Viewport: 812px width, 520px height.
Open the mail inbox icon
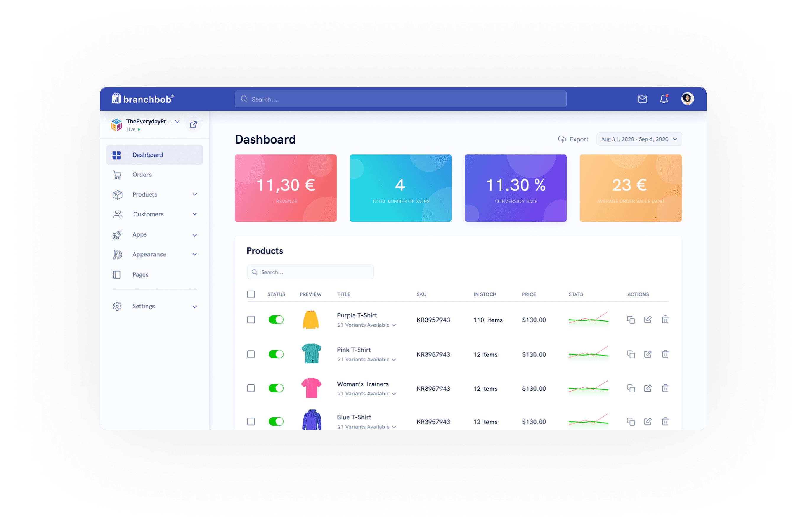642,99
